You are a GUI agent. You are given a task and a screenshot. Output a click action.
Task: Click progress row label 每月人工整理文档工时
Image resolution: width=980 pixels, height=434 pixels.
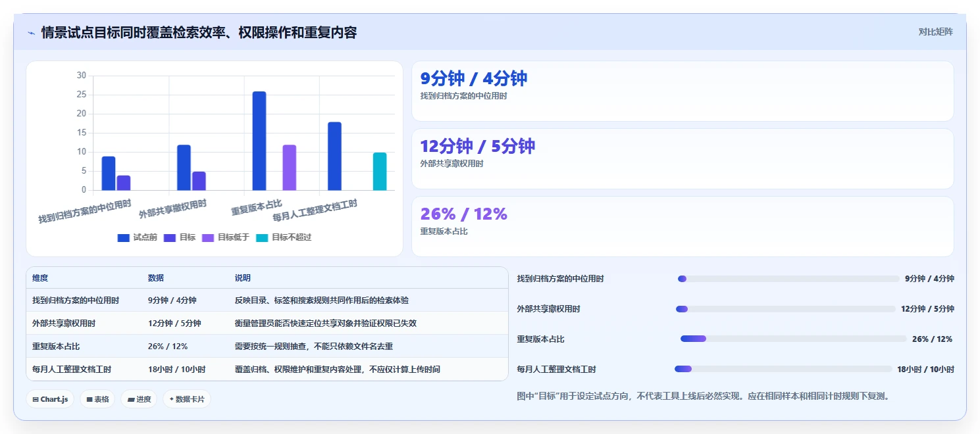click(x=557, y=370)
